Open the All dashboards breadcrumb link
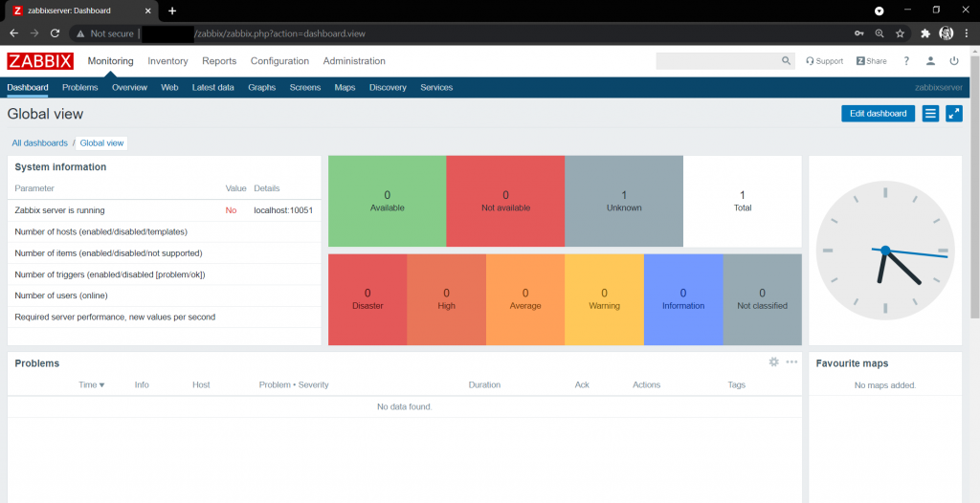The height and width of the screenshot is (503, 980). [x=40, y=143]
